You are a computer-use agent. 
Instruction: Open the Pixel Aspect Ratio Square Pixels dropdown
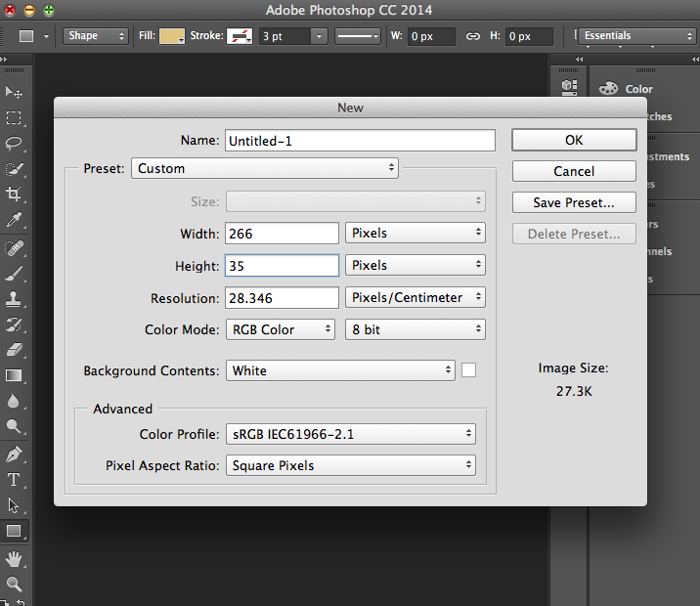point(351,465)
